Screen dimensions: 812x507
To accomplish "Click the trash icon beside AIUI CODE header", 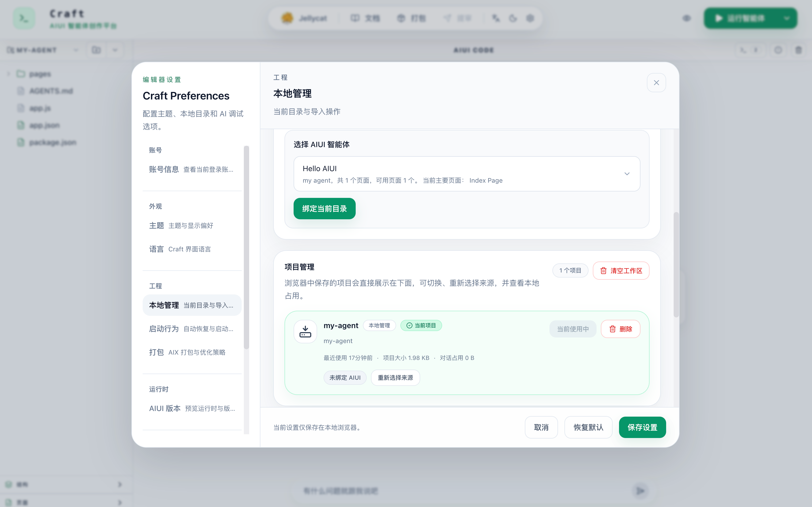I will pyautogui.click(x=799, y=50).
